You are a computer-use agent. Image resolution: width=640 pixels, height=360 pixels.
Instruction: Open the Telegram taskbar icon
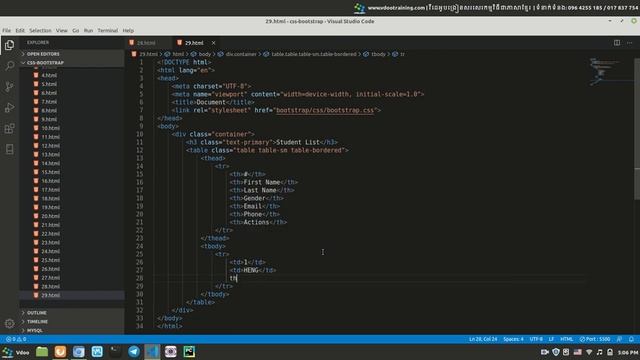click(134, 352)
